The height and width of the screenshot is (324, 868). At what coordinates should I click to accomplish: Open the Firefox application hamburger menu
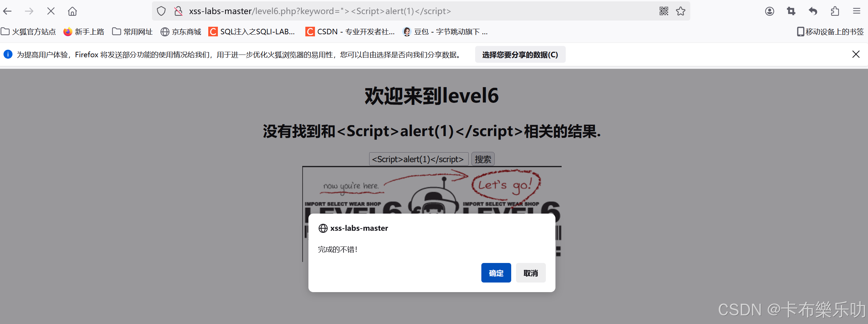(x=857, y=11)
